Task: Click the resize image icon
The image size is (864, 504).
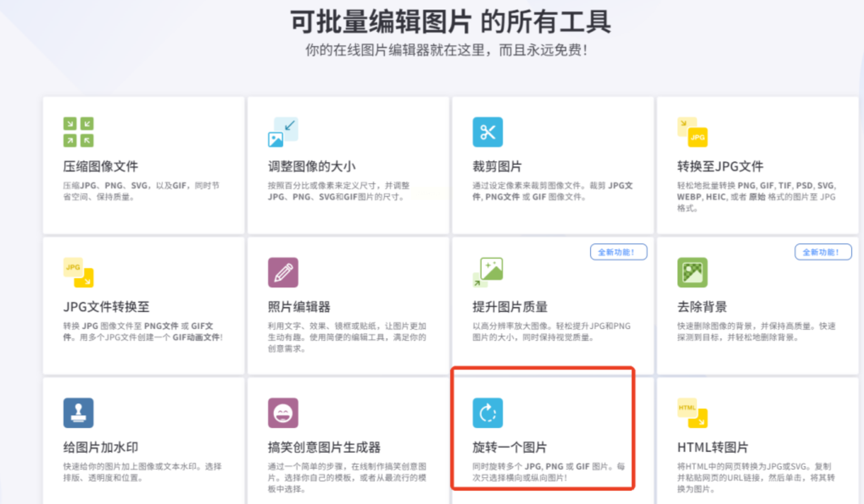Action: pos(283,132)
